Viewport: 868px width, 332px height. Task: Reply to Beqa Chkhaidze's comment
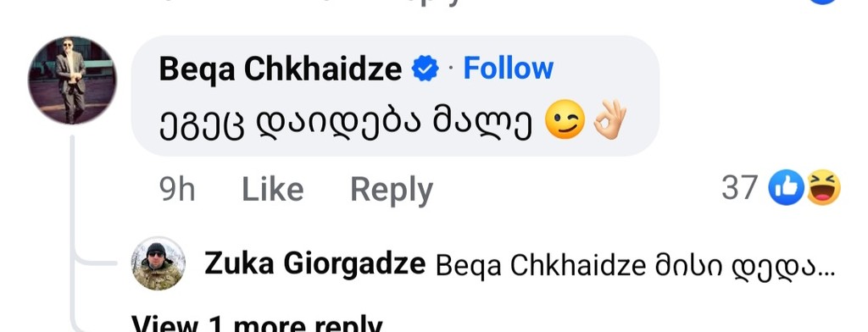(x=392, y=191)
